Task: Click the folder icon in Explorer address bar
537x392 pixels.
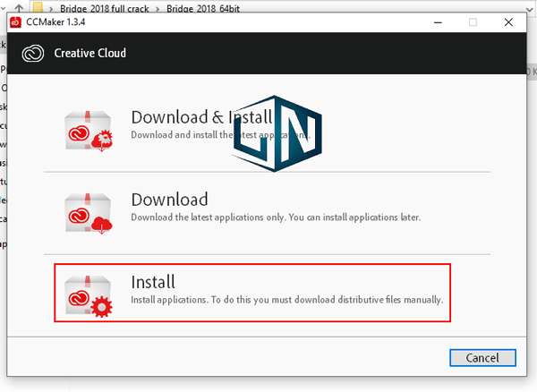Action: click(38, 7)
